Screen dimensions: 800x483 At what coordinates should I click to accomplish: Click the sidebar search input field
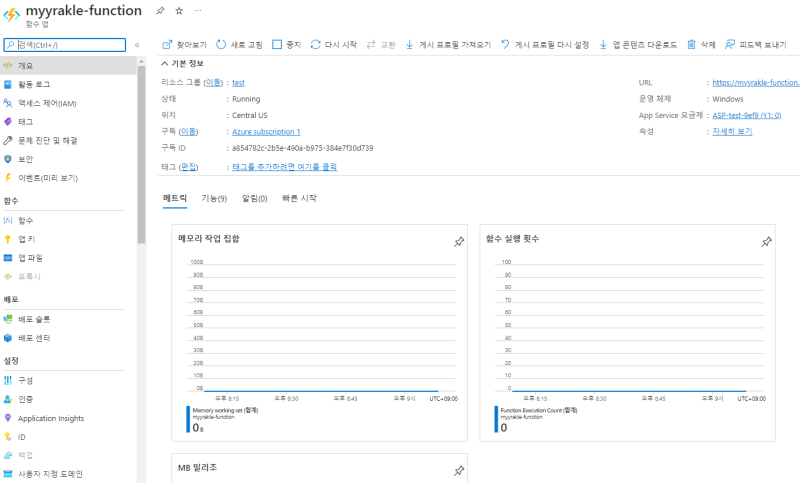69,45
